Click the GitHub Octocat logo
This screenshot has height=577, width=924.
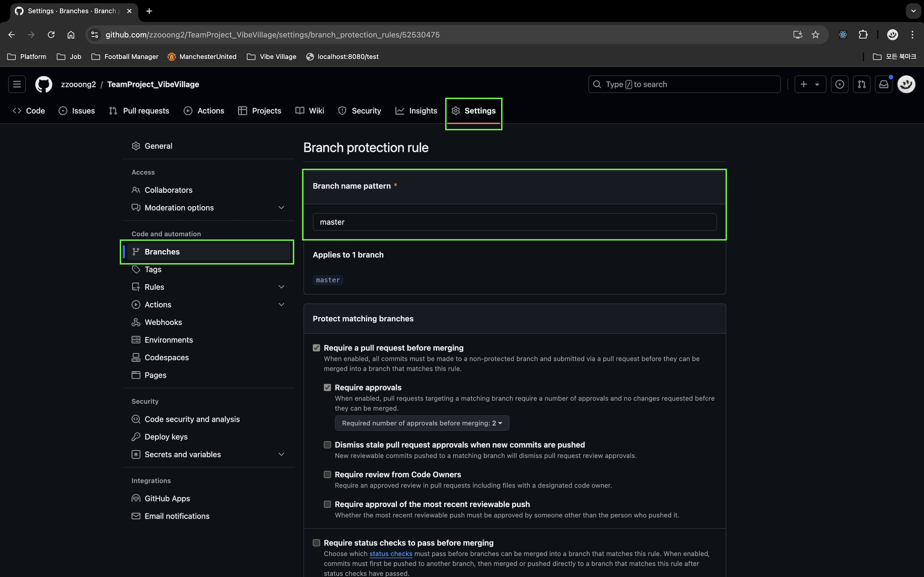coord(43,84)
